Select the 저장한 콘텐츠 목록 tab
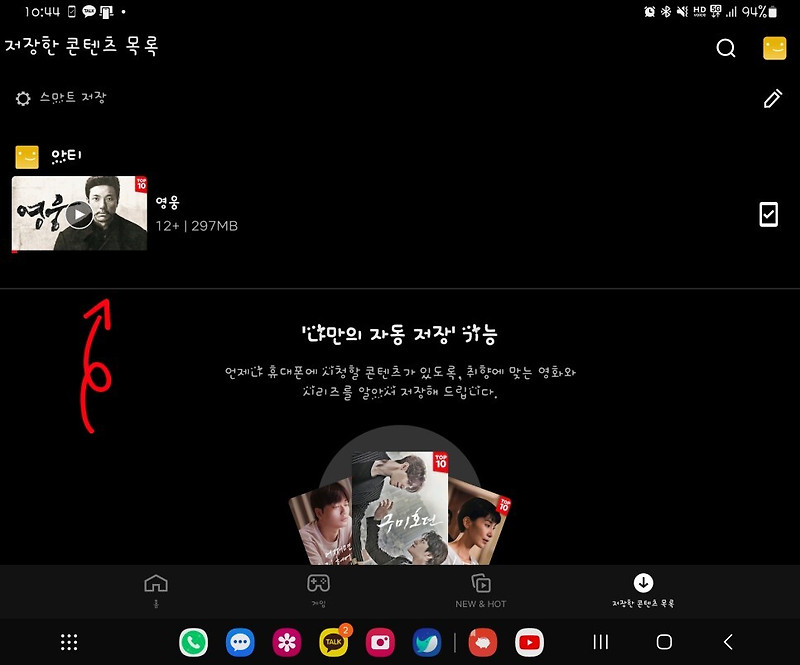Viewport: 800px width, 665px height. 643,591
